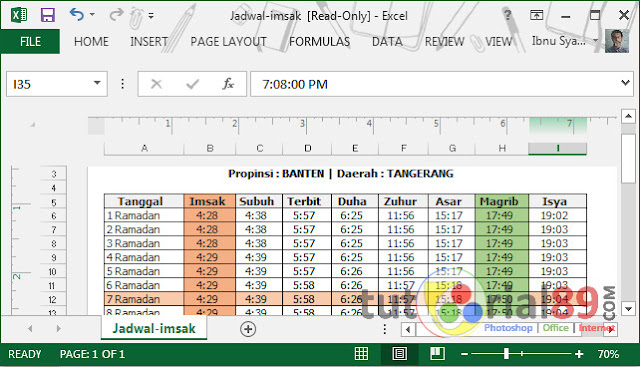Open the PAGE LAYOUT ribbon tab

(x=228, y=42)
